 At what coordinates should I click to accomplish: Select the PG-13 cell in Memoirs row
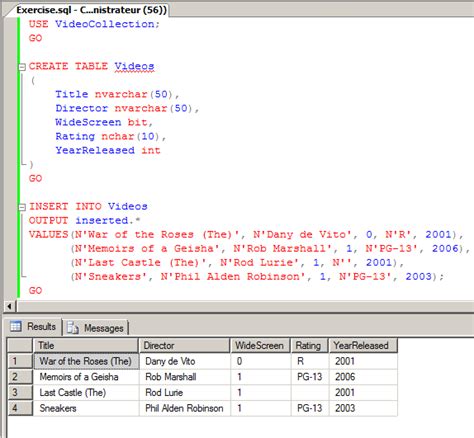(x=310, y=377)
